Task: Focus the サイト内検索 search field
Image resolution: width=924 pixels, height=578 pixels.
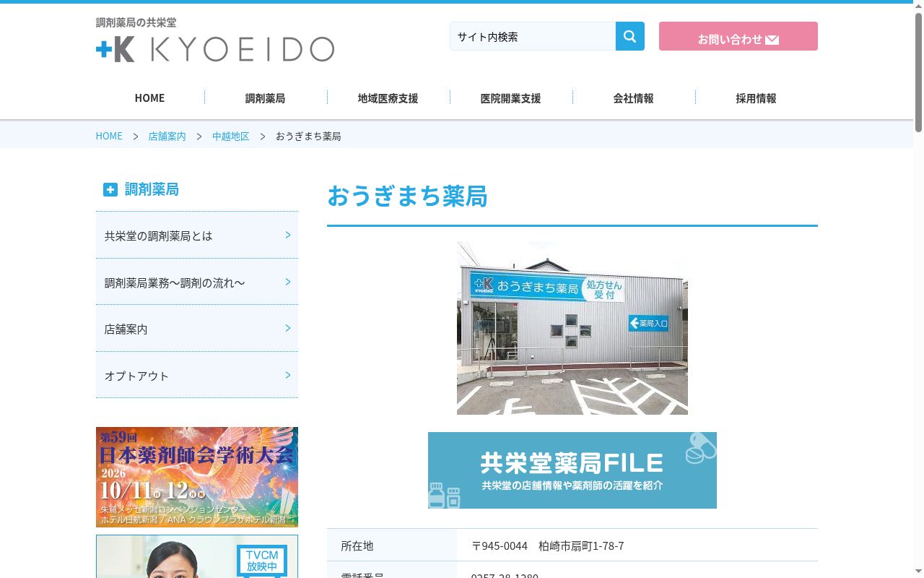Action: (533, 36)
